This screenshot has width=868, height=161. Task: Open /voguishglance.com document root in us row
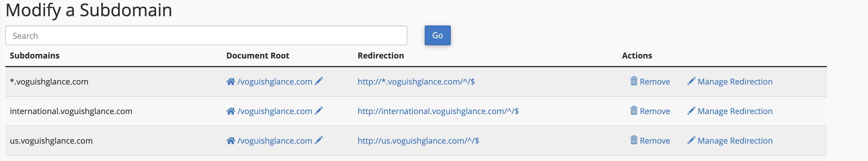click(275, 141)
